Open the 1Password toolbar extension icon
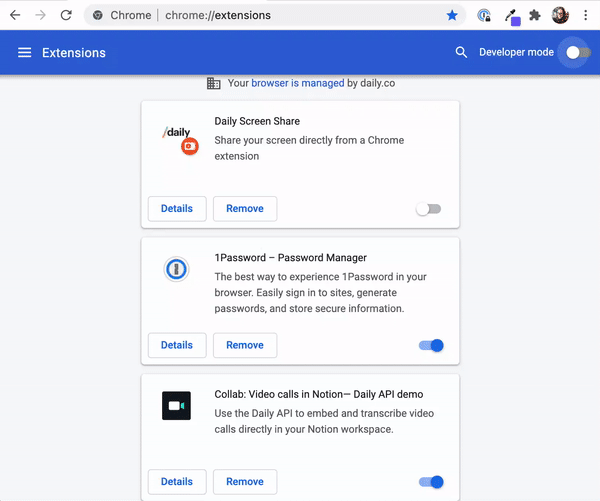Screen dimensions: 600x501 coord(484,15)
